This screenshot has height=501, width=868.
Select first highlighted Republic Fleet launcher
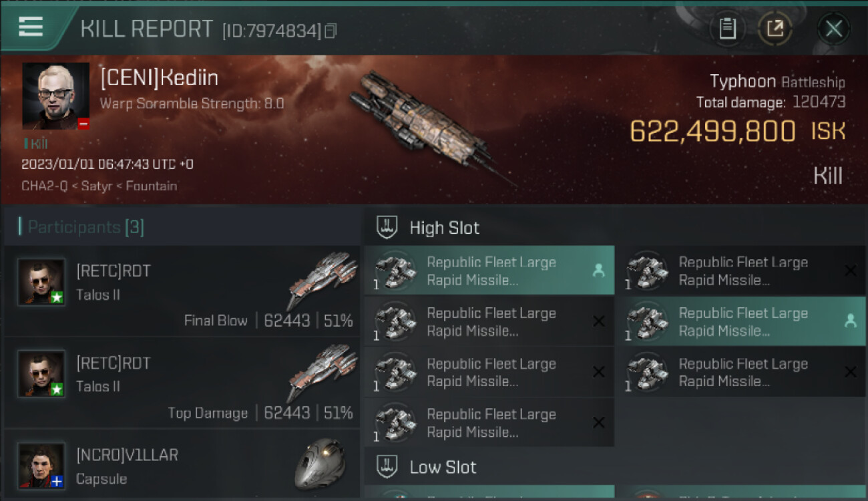(489, 271)
